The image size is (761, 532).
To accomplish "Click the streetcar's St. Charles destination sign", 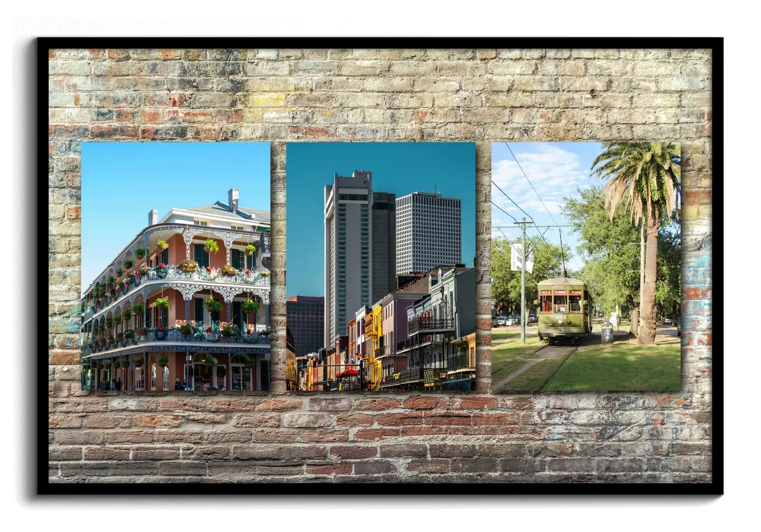I will click(561, 292).
